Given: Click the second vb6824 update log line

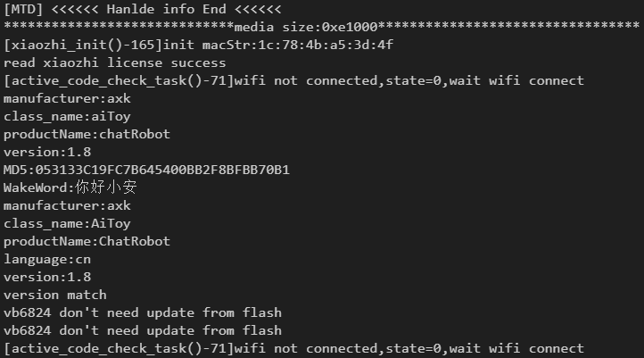Looking at the screenshot, I should [143, 330].
